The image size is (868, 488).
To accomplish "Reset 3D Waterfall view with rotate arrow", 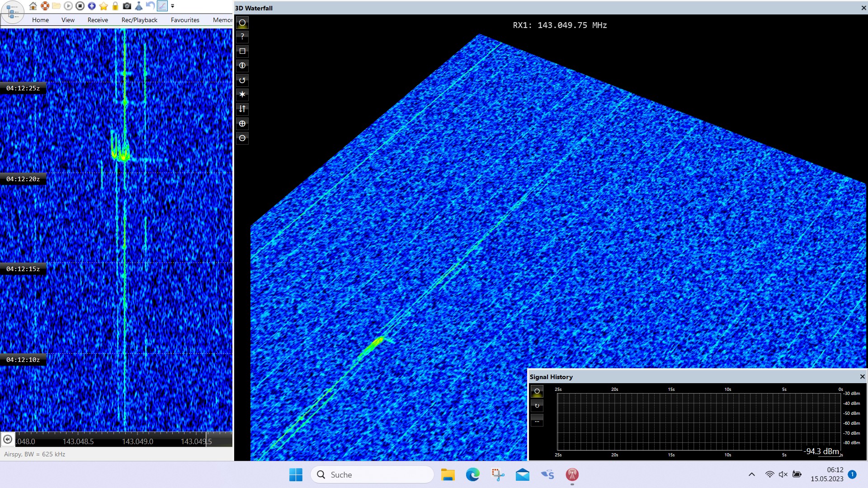I will (242, 80).
